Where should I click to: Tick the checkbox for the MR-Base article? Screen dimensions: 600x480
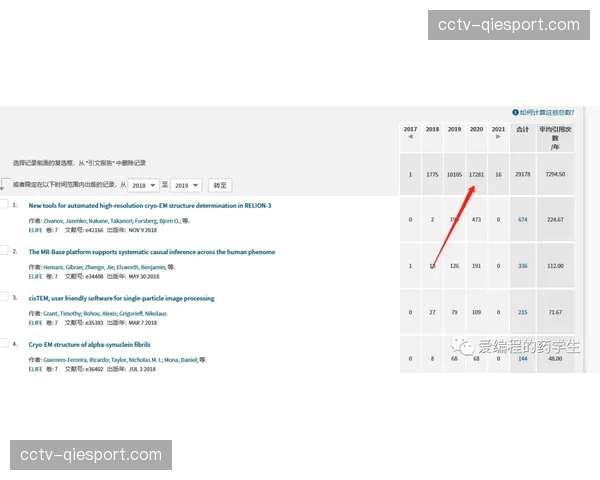pos(4,251)
